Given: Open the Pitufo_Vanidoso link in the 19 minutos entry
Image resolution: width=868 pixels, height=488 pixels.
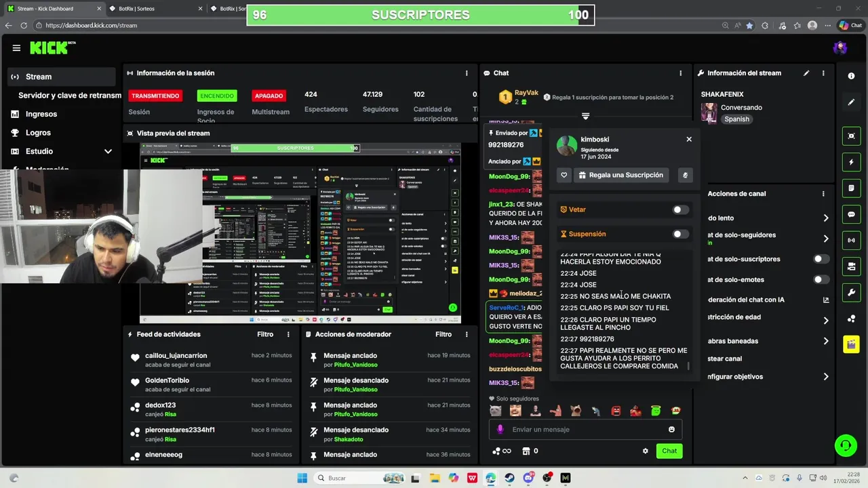Looking at the screenshot, I should pyautogui.click(x=355, y=365).
